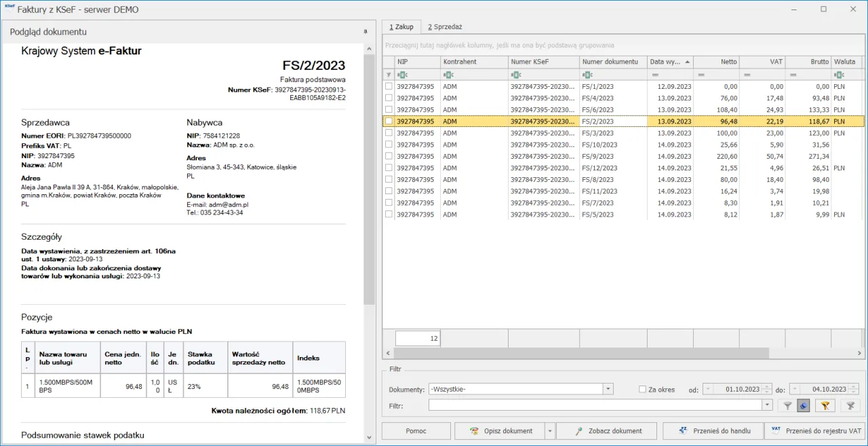Click the funnel apply-filter icon
The width and height of the screenshot is (868, 446).
coord(787,405)
